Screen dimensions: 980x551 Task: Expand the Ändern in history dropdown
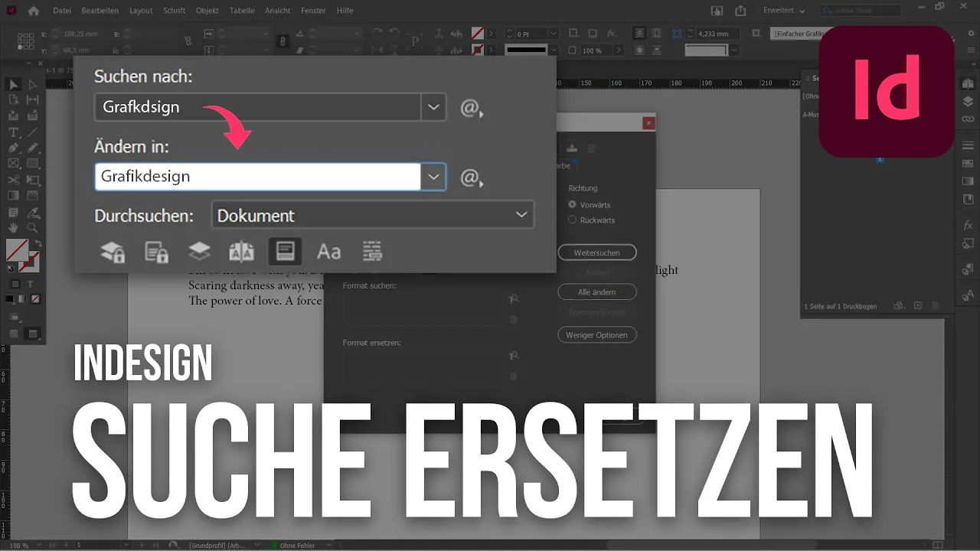pyautogui.click(x=433, y=177)
